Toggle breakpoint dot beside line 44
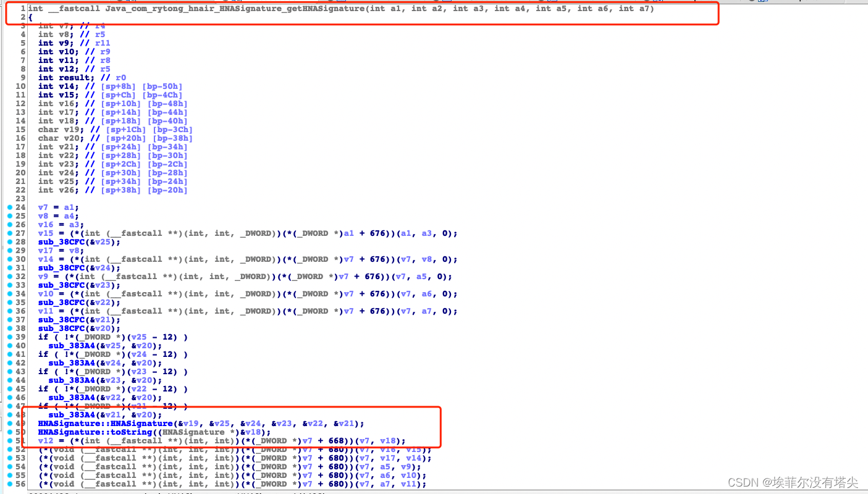The image size is (868, 494). click(x=9, y=380)
